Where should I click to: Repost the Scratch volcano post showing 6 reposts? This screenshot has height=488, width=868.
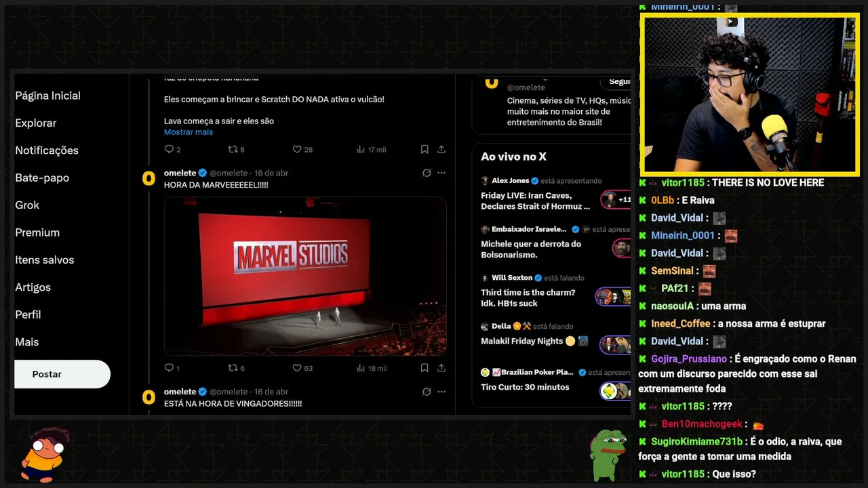[x=236, y=149]
